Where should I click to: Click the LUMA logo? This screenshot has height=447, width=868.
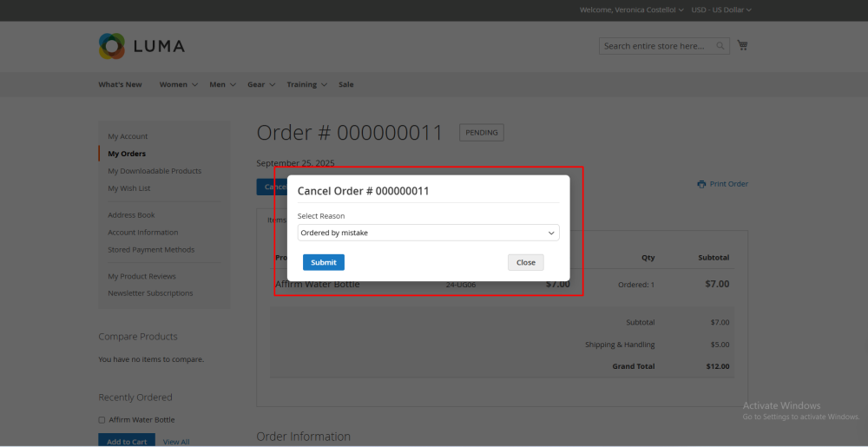141,46
